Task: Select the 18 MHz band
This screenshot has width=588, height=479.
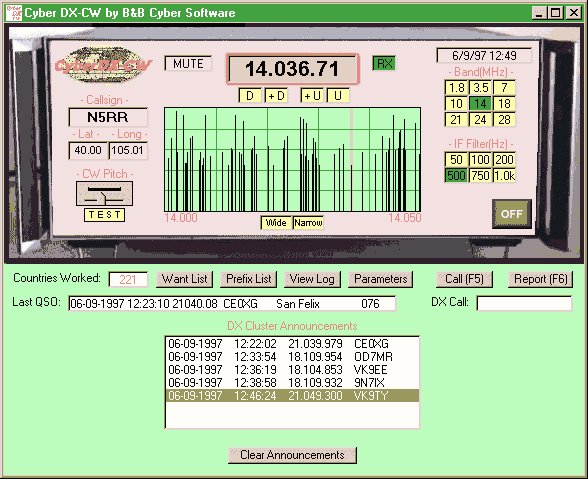Action: pos(504,104)
